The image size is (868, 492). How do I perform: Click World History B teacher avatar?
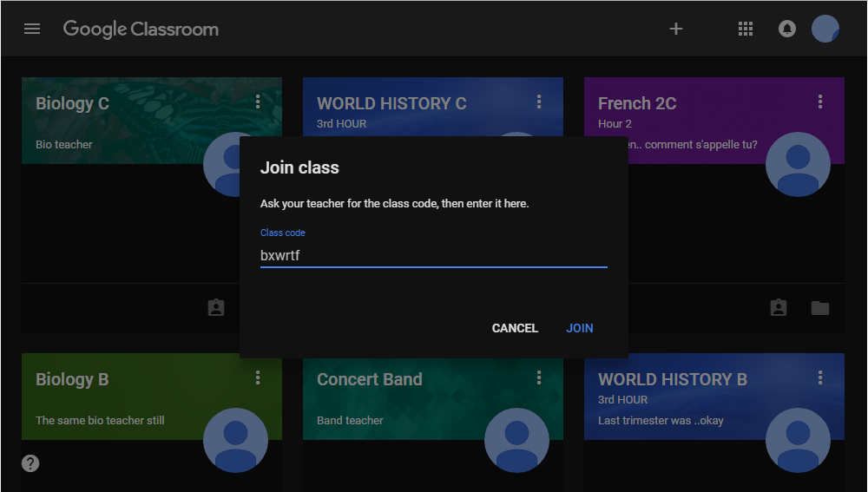pyautogui.click(x=798, y=441)
